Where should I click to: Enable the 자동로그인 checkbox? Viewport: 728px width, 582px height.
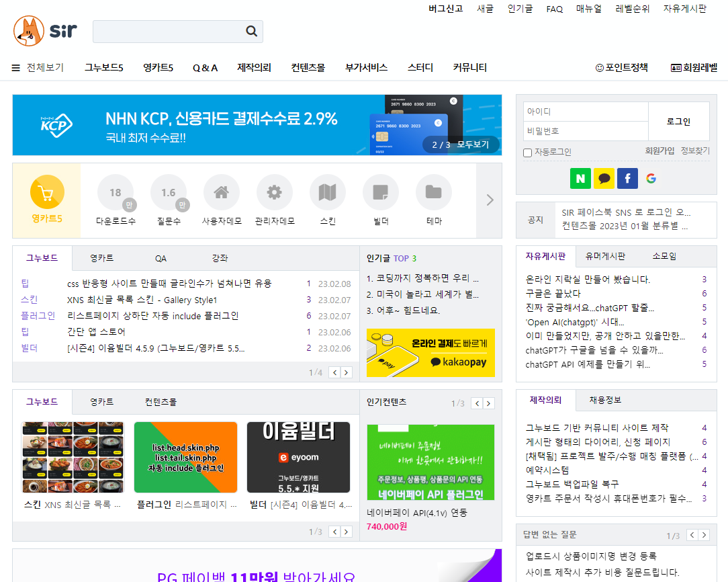[x=527, y=153]
